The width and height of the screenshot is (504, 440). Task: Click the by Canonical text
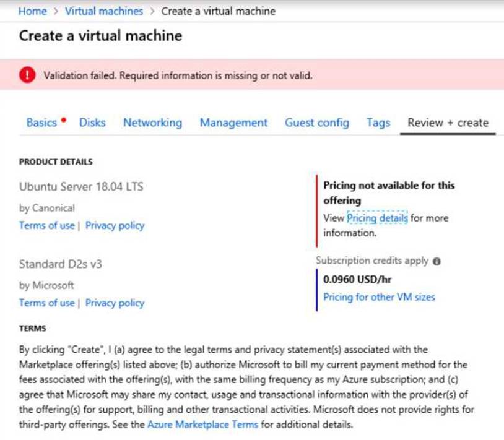47,208
